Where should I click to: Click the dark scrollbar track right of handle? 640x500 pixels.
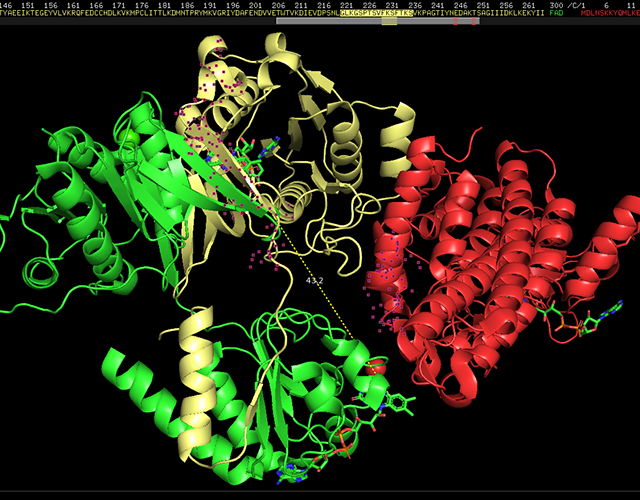(x=560, y=21)
